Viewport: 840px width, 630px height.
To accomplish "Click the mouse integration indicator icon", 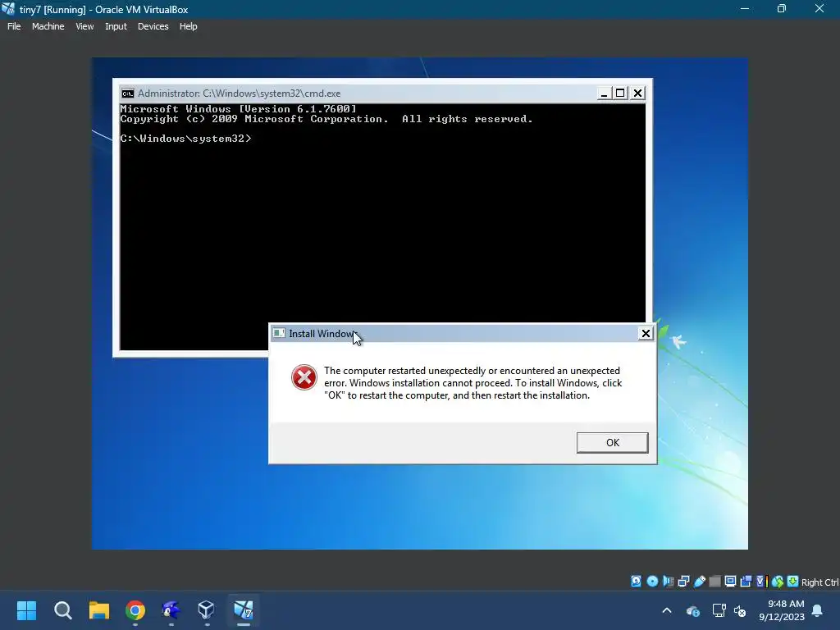I will coord(778,582).
